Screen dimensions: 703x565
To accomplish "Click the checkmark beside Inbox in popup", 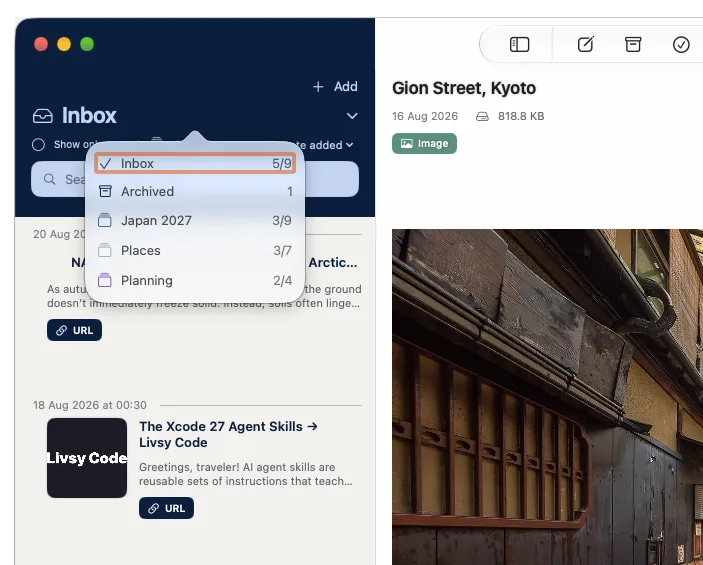I will point(105,163).
